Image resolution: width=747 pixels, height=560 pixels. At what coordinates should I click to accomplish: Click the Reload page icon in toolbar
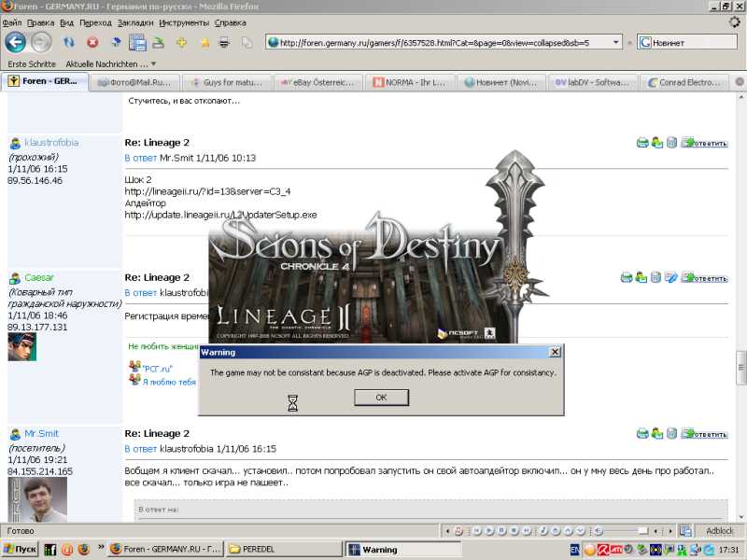tap(69, 42)
